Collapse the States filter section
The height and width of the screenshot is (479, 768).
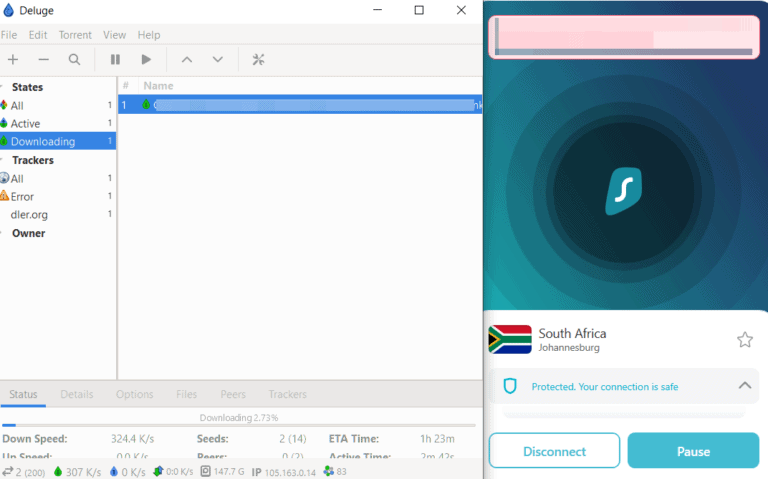point(2,87)
